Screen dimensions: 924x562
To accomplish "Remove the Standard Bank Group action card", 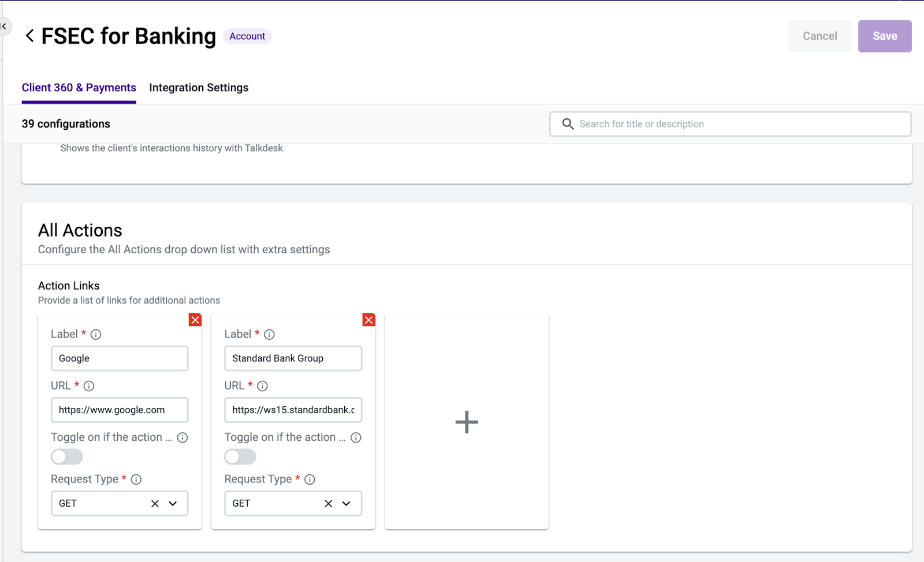I will 368,320.
